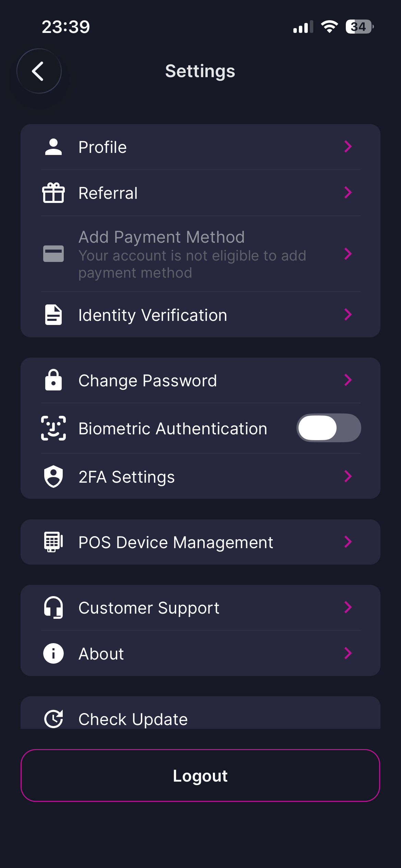This screenshot has height=868, width=401.
Task: Tap the Identity Verification document icon
Action: [x=53, y=315]
